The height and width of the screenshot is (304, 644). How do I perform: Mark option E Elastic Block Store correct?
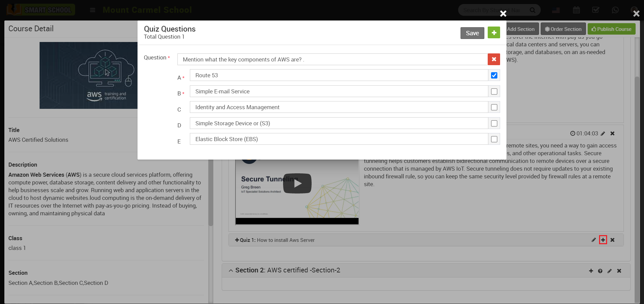494,139
